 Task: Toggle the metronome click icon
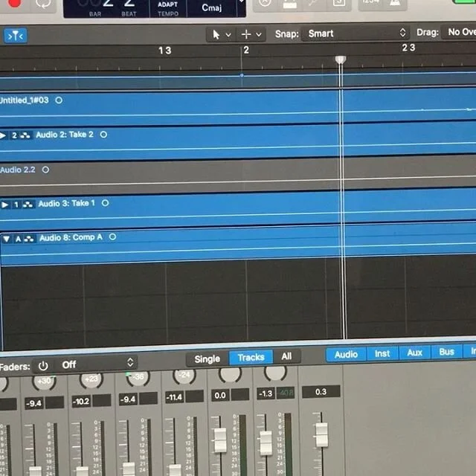[x=395, y=2]
